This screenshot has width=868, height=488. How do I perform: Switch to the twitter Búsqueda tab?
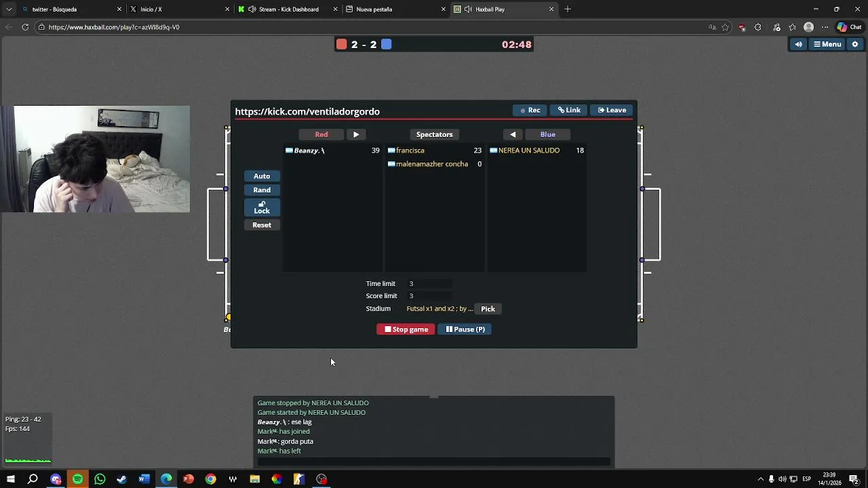71,9
